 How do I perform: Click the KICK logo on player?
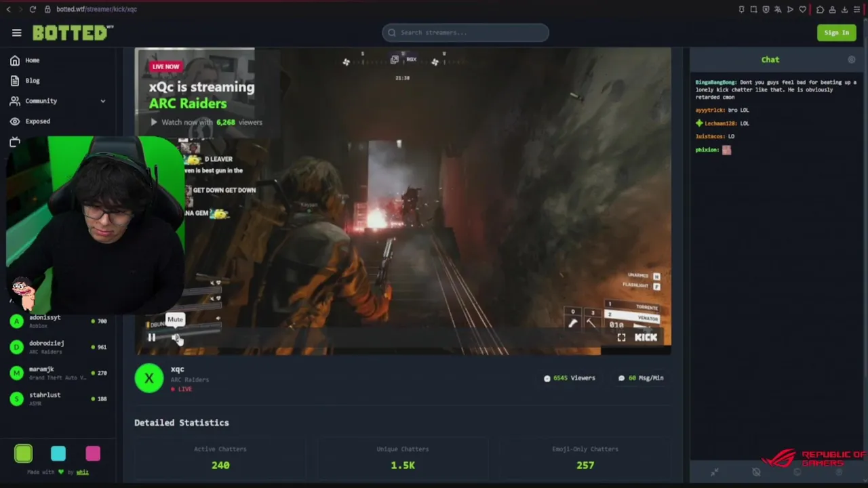pos(646,338)
